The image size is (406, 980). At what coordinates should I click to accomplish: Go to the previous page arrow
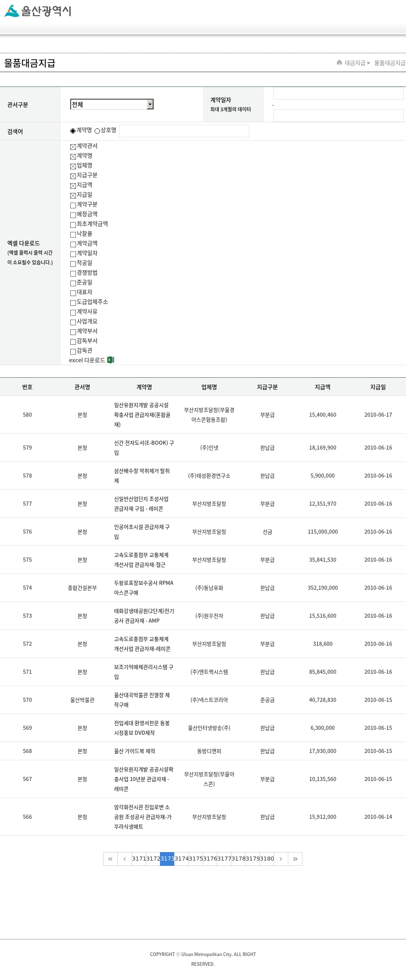125,859
